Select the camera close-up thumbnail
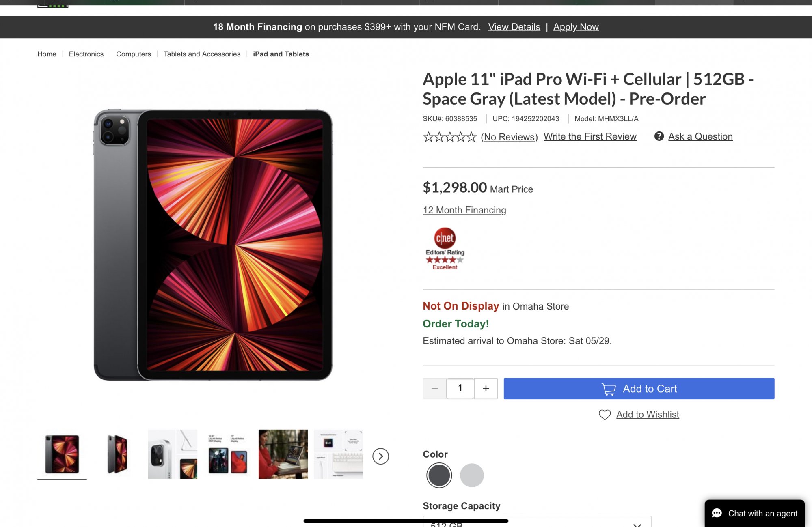Viewport: 812px width, 527px height. click(172, 454)
